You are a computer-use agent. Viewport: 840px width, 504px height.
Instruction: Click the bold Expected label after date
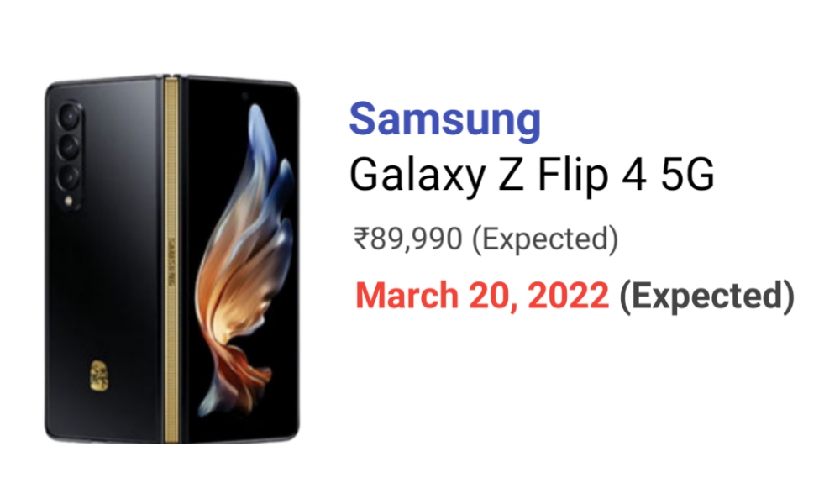click(x=706, y=296)
